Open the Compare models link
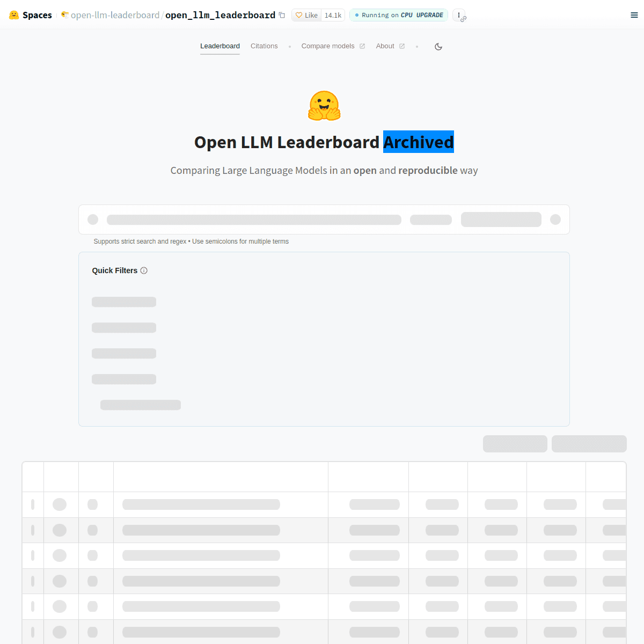The height and width of the screenshot is (644, 644). (x=333, y=46)
